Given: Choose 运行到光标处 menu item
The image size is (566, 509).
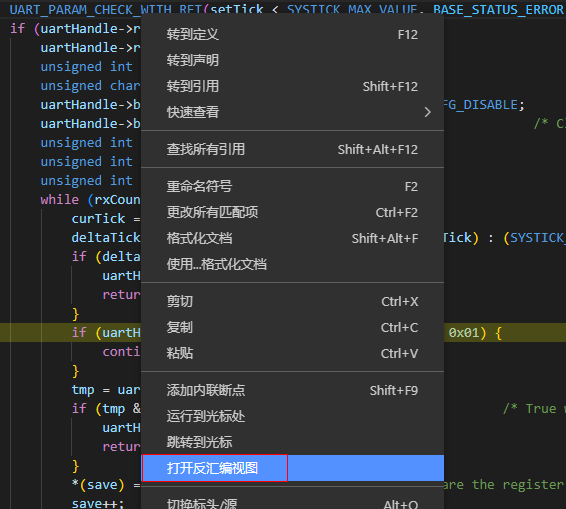Looking at the screenshot, I should (292, 417).
